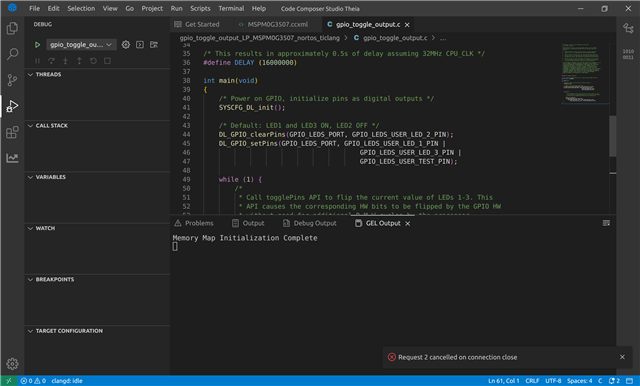The height and width of the screenshot is (386, 640).
Task: Open the Manage settings gear in activity bar
Action: pos(12,364)
